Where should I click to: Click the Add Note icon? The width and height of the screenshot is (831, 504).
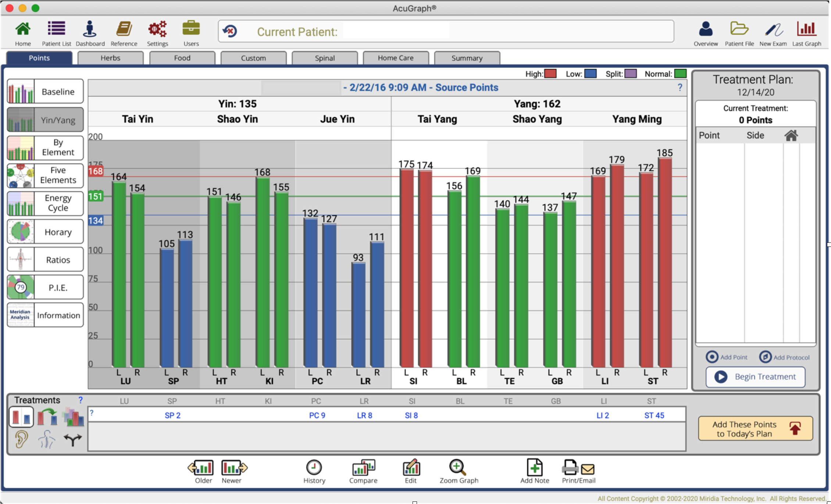[x=534, y=467]
